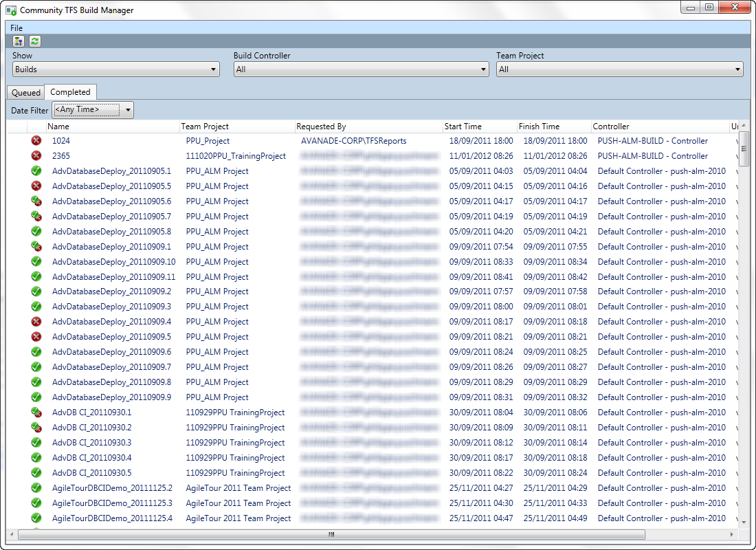Select the Completed tab
This screenshot has height=550, width=756.
click(71, 91)
